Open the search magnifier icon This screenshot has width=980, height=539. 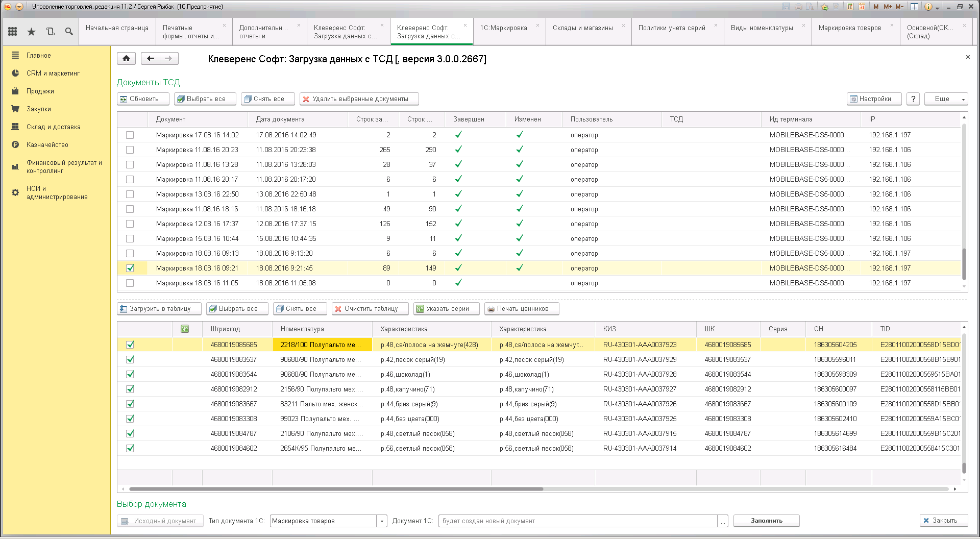[x=69, y=32]
